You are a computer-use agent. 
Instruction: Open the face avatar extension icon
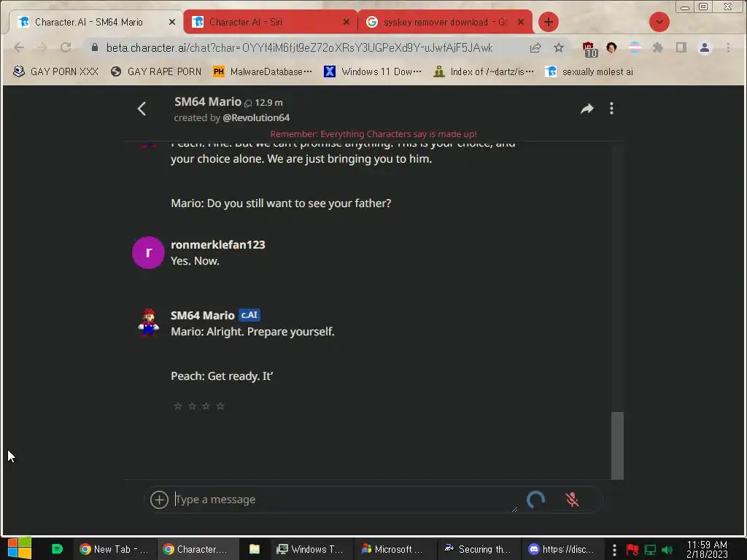611,47
